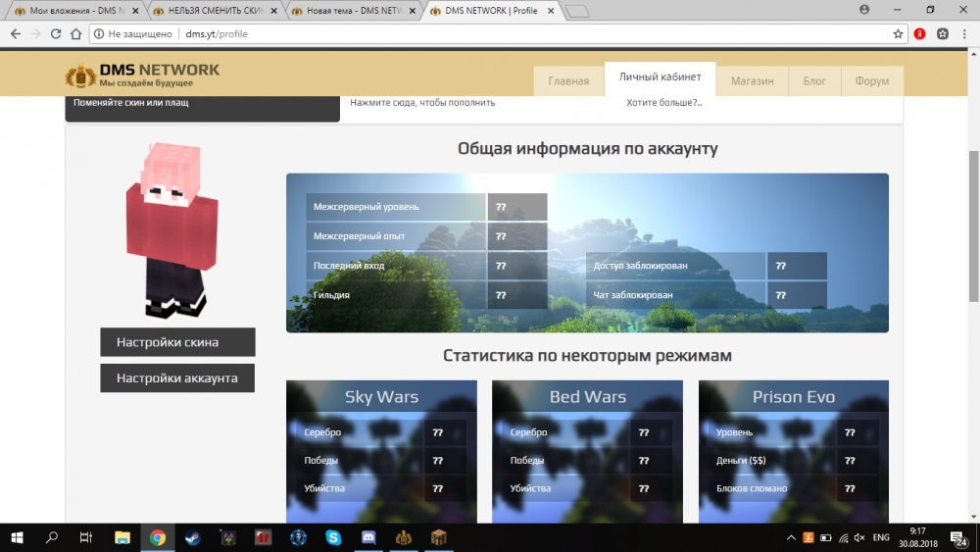
Task: Launch Discord from the taskbar
Action: [x=368, y=537]
